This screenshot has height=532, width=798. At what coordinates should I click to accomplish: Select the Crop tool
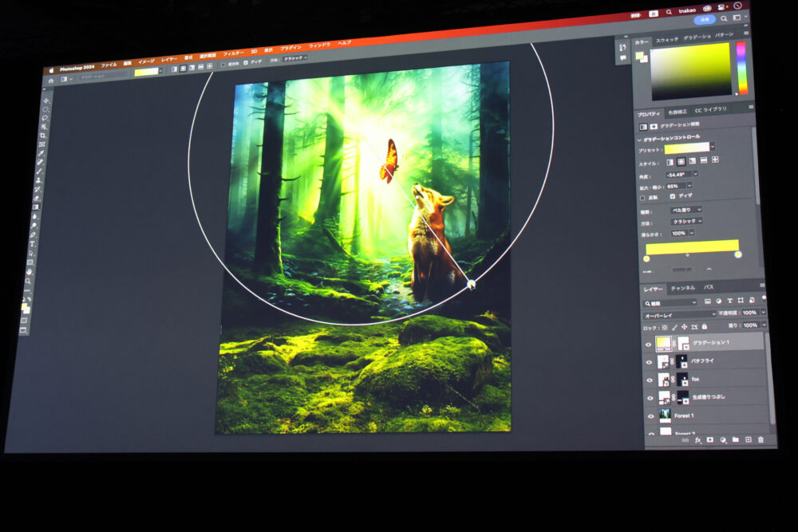[x=43, y=136]
